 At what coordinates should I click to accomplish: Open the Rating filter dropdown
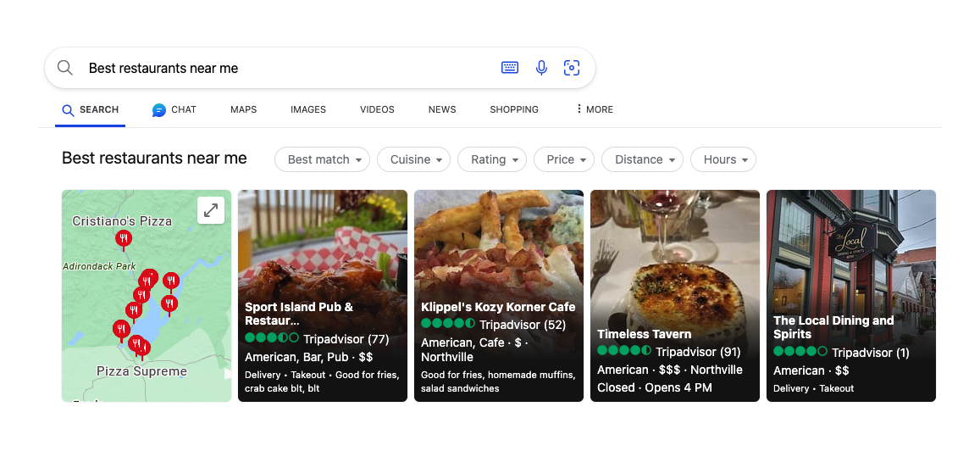[492, 159]
